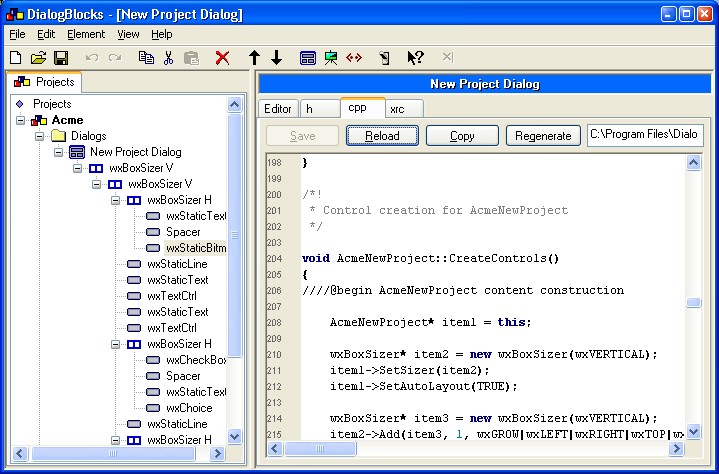Viewport: 719px width, 474px height.
Task: Open the Element menu
Action: (86, 34)
